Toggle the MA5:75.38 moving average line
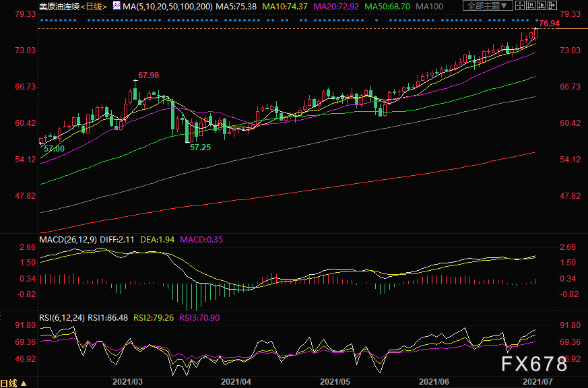Screen dimensions: 588x388 click(x=236, y=6)
